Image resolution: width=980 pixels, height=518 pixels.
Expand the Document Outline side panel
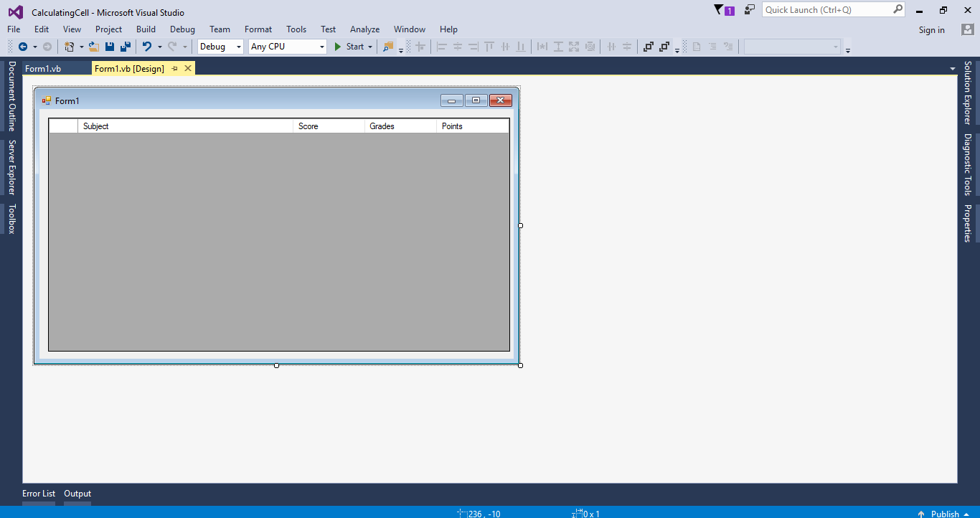click(11, 95)
